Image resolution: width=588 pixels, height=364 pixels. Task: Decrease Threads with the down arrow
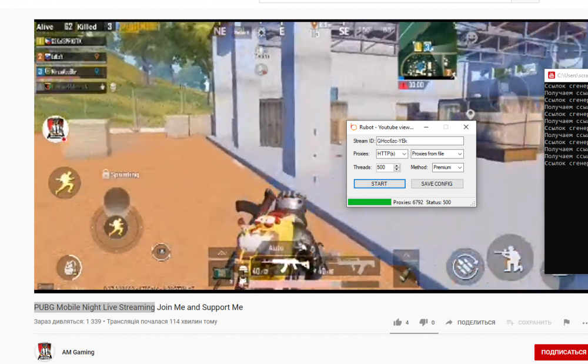pos(397,170)
